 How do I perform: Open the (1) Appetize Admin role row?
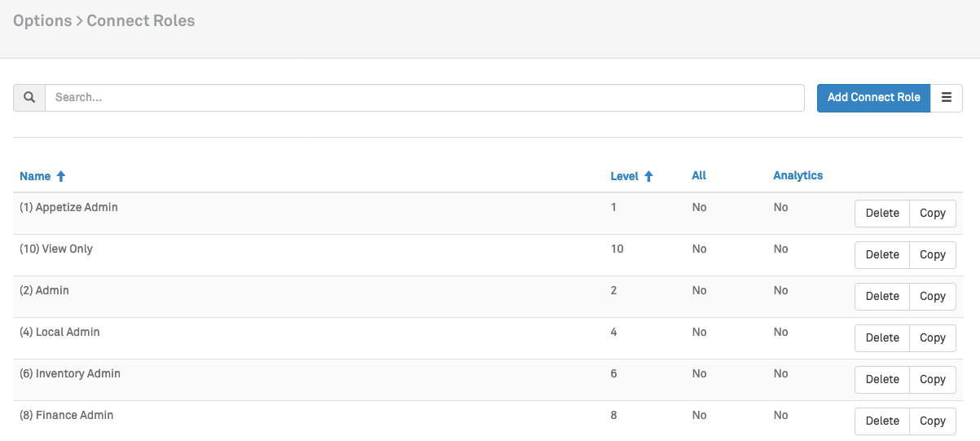(x=68, y=207)
